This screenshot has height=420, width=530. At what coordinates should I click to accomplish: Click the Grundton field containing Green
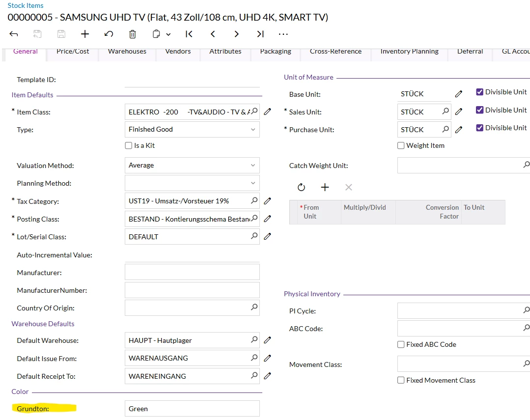192,409
